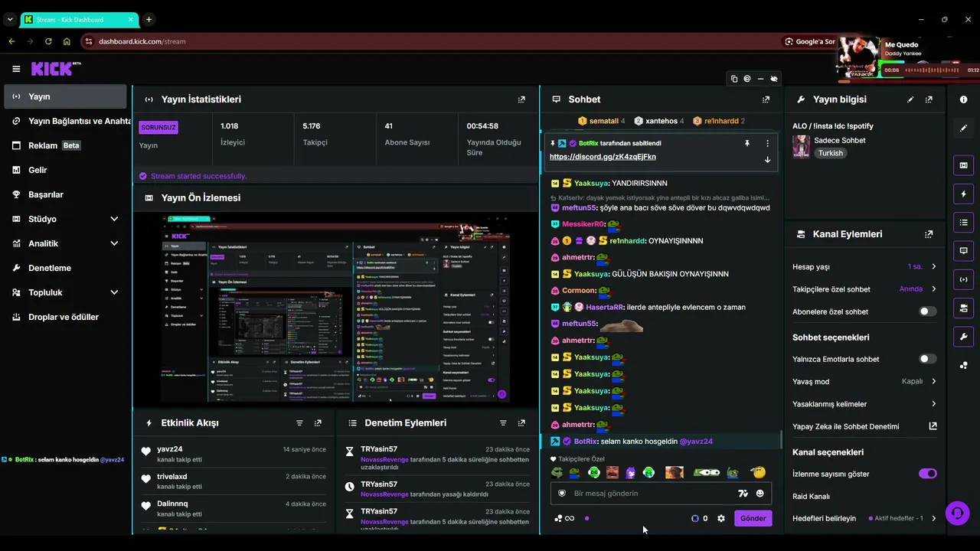Filter the Denetim Eylemleri list
Viewport: 980px width, 551px height.
click(503, 423)
